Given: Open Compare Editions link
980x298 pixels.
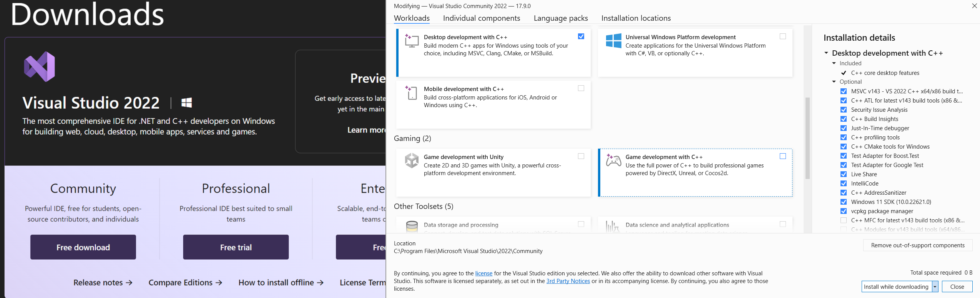Looking at the screenshot, I should tap(185, 283).
